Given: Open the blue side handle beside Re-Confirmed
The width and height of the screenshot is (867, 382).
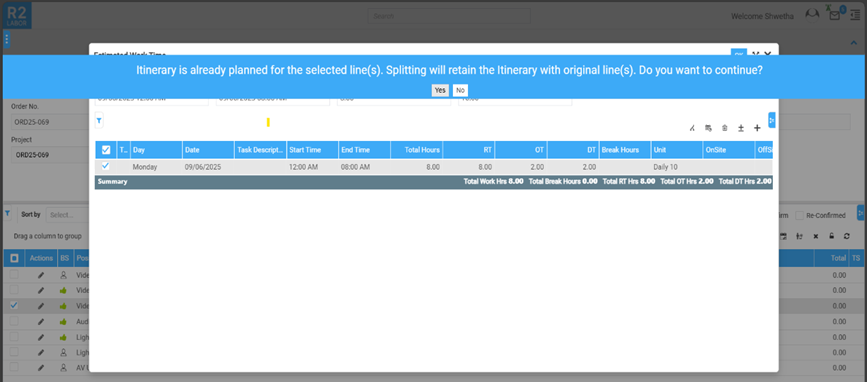Looking at the screenshot, I should point(860,213).
